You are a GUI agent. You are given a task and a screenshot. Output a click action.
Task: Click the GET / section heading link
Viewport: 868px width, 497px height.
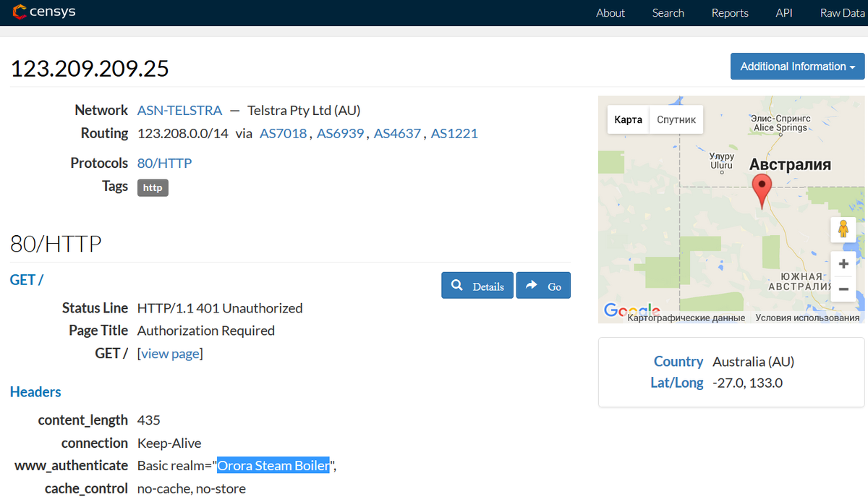point(27,280)
